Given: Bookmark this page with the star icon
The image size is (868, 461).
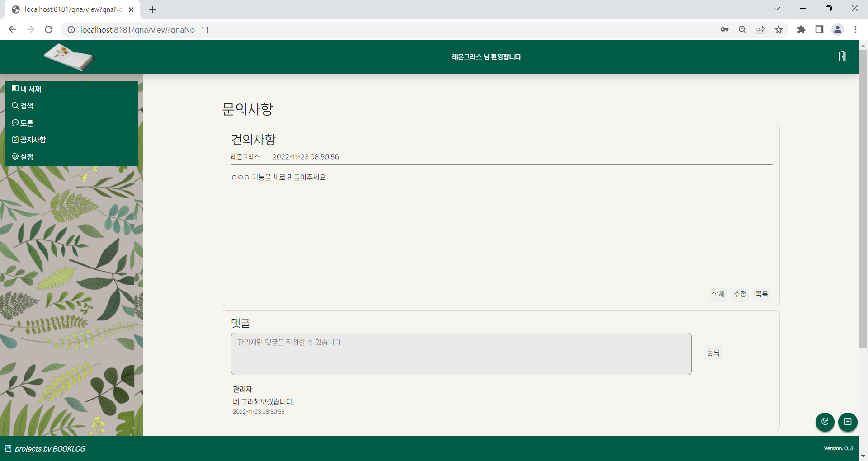Looking at the screenshot, I should 778,29.
